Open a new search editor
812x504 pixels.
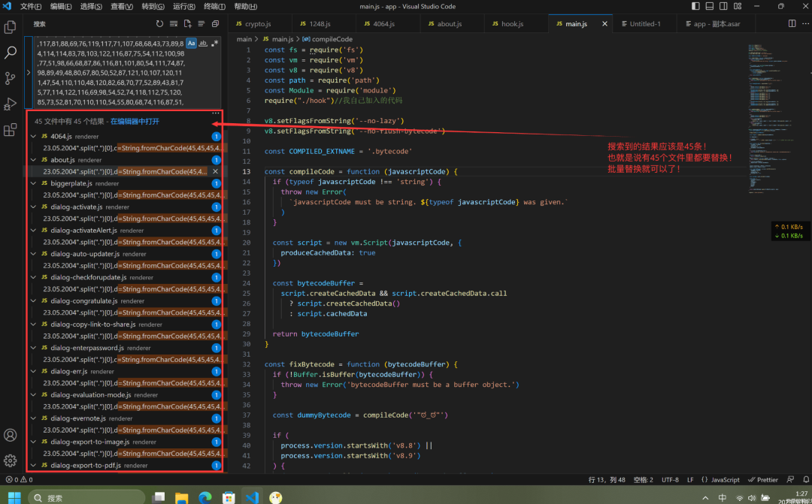pos(187,24)
